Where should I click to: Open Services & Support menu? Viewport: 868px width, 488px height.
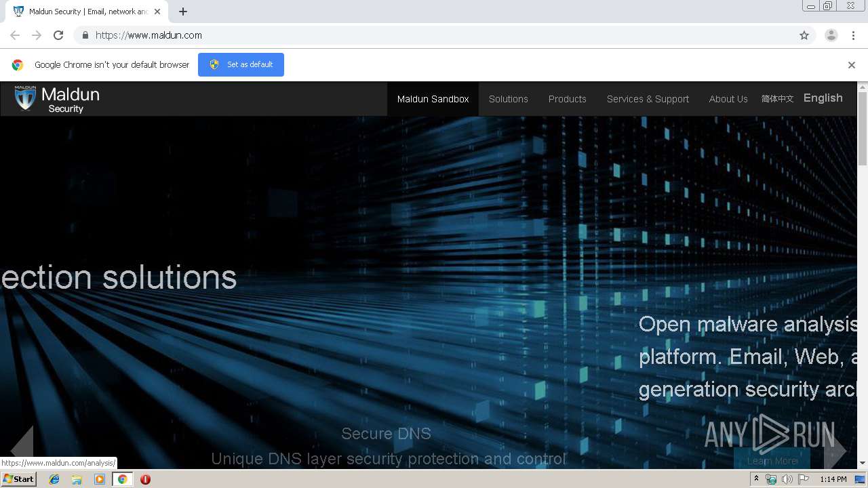(648, 99)
